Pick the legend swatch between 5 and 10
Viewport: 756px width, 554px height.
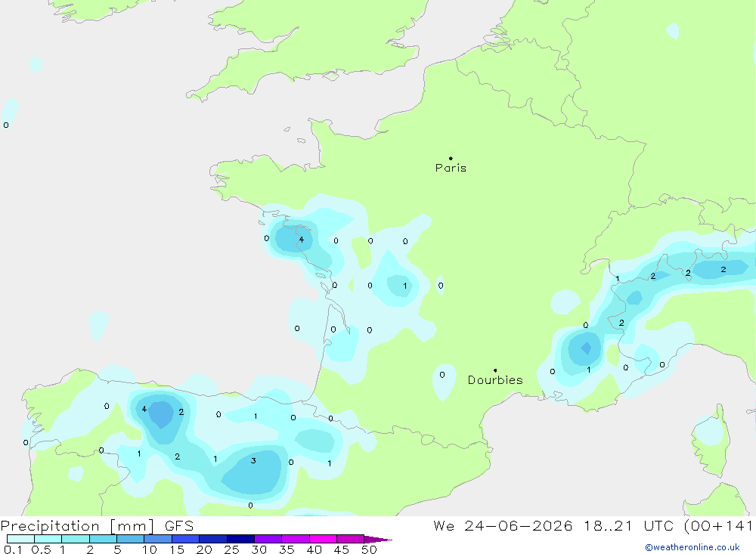130,539
